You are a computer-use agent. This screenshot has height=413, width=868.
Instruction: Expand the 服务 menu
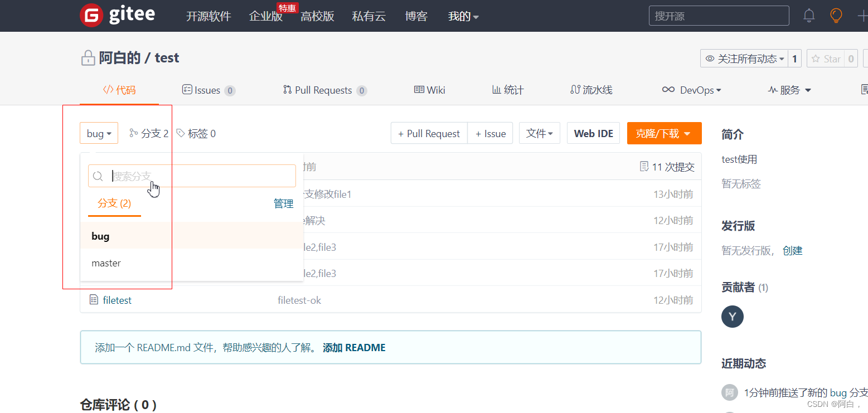tap(789, 90)
